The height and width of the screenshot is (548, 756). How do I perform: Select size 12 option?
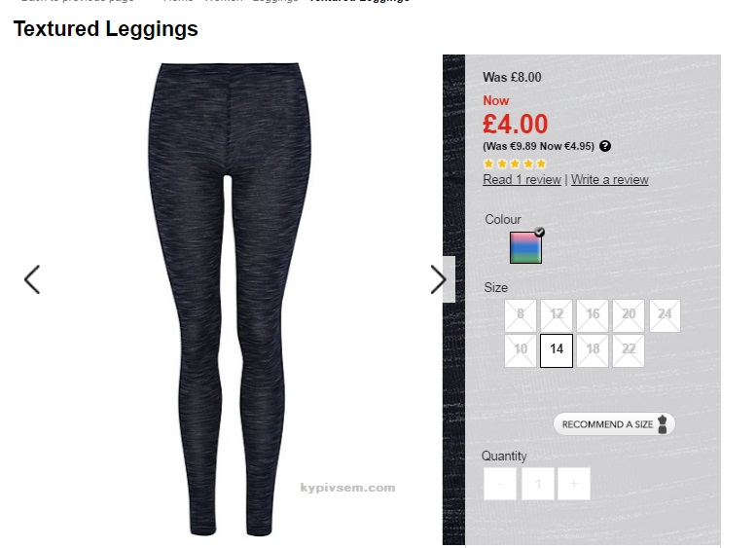coord(557,315)
